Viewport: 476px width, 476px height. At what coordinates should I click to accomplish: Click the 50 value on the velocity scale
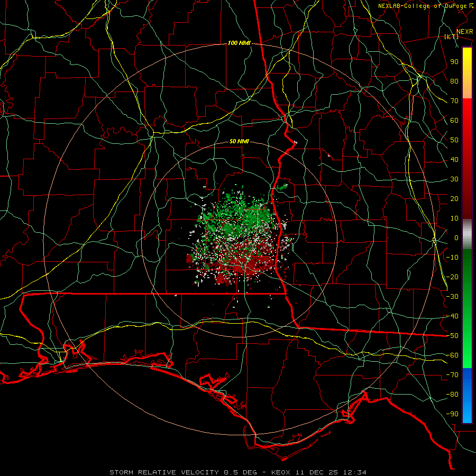coord(454,140)
